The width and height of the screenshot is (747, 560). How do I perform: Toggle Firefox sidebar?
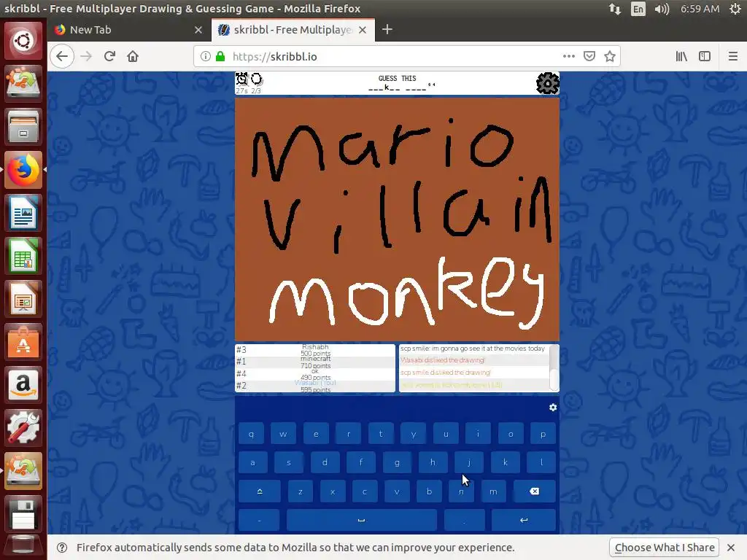pyautogui.click(x=705, y=56)
